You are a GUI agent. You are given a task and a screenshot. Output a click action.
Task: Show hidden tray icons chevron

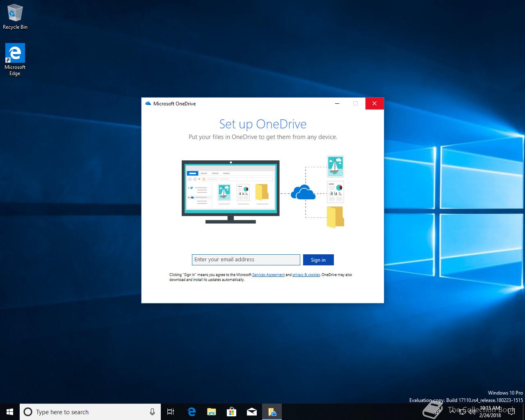(x=453, y=412)
